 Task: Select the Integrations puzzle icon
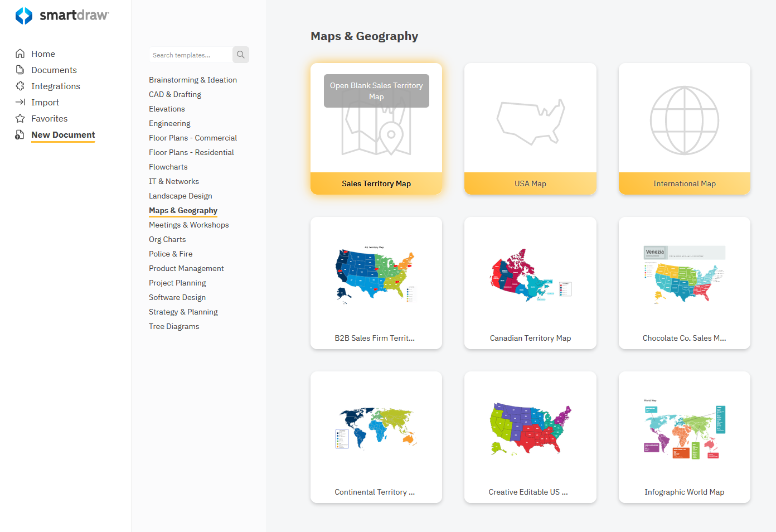click(19, 86)
